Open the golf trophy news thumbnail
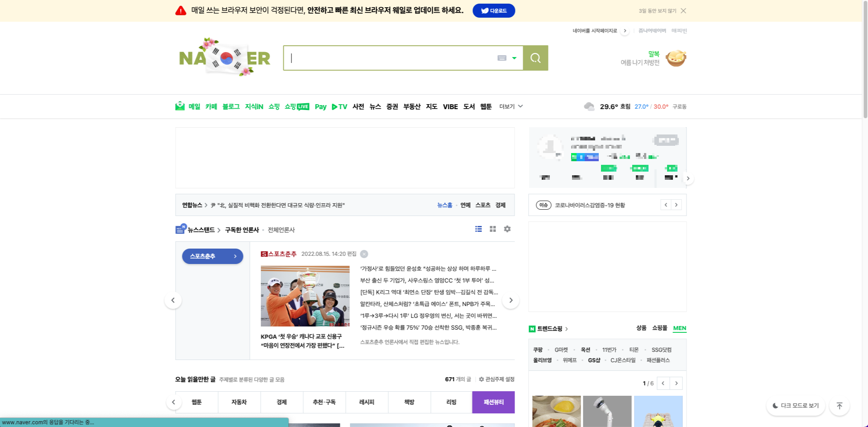868x427 pixels. coord(305,296)
